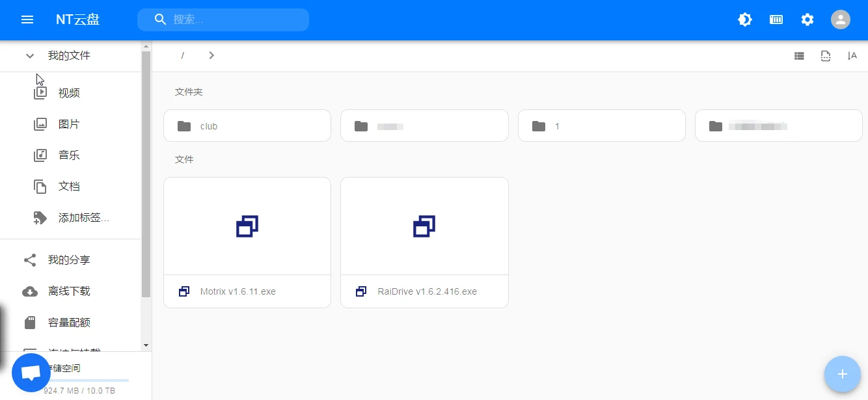Open pagination size file icon
This screenshot has width=868, height=400.
[x=826, y=56]
